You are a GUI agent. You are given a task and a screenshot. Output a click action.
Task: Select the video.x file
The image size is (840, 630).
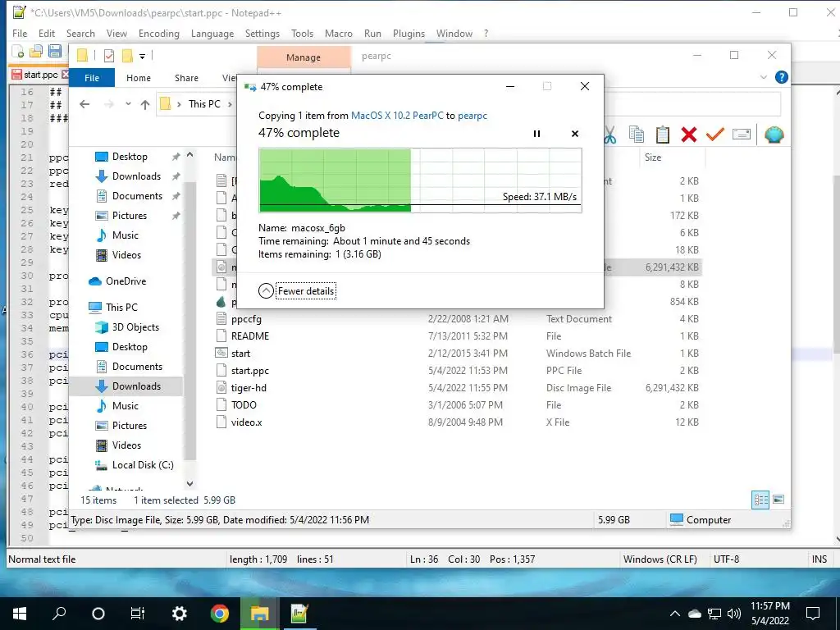point(246,422)
